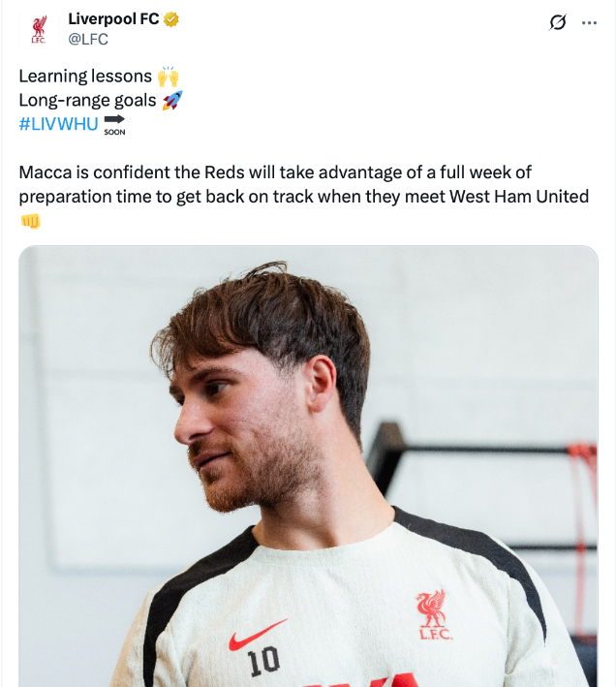Open the Grok explain-post icon
The width and height of the screenshot is (616, 687).
coord(557,22)
